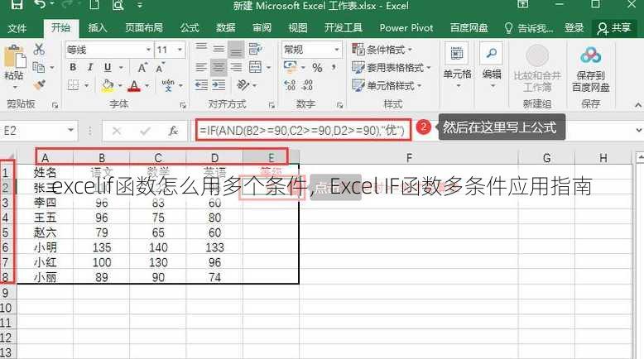This screenshot has width=644, height=359.
Task: Switch to the Power Pivot tab
Action: point(406,28)
